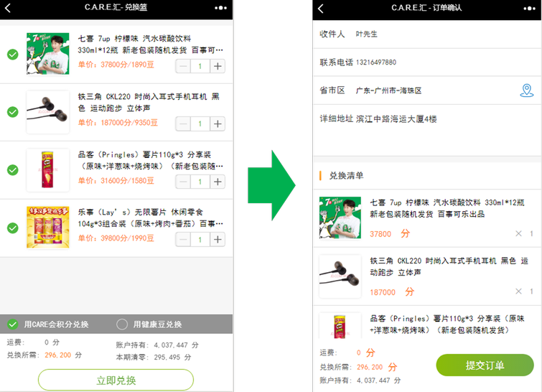Click 品客 title in 兑换清单 list

click(x=447, y=325)
